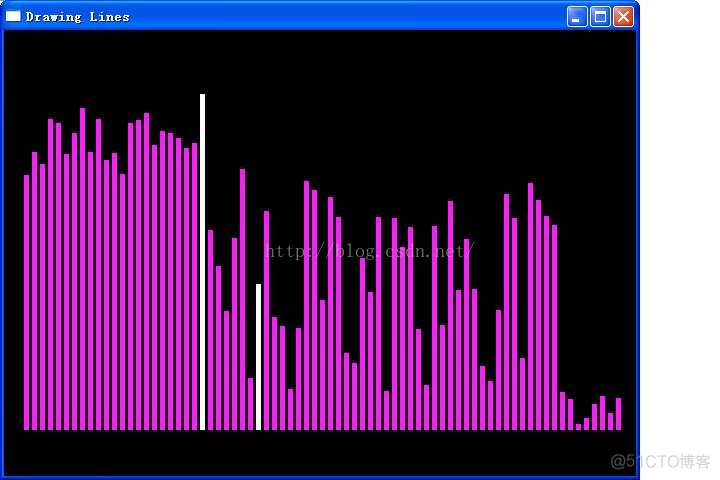Click the Drawing Lines title text

pos(78,17)
